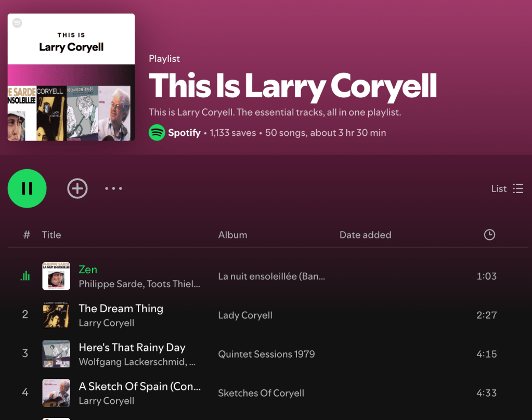Image resolution: width=532 pixels, height=420 pixels.
Task: Open the Spotify creator profile link
Action: coord(184,133)
